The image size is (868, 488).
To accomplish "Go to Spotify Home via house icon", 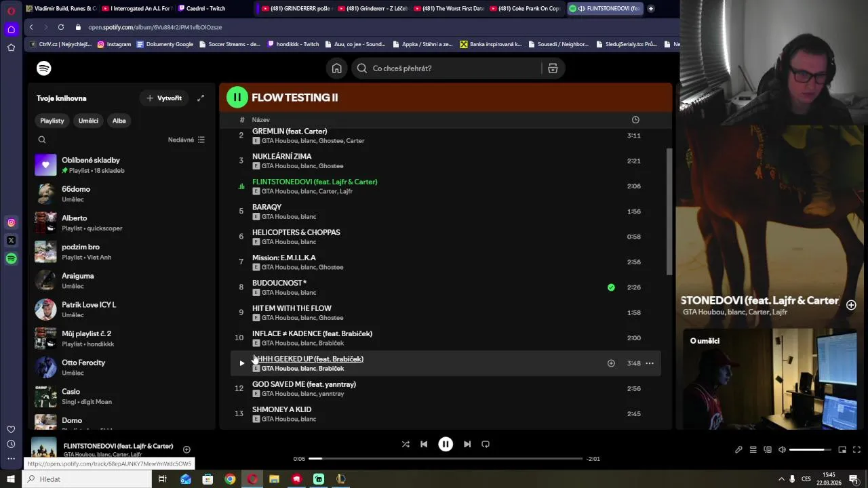I will pos(336,68).
